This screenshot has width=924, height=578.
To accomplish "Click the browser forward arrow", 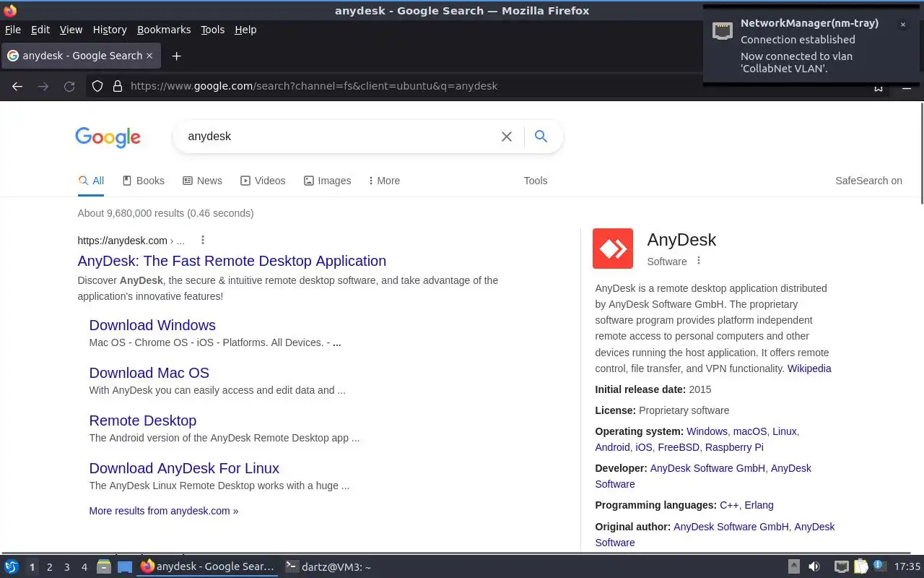I will [x=43, y=86].
